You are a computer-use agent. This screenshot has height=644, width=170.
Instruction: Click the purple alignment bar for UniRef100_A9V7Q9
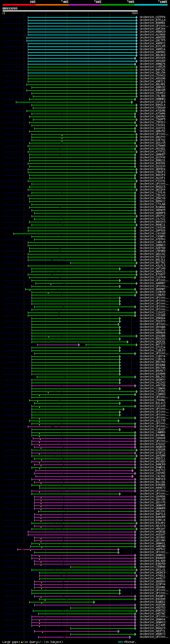[x=84, y=386]
